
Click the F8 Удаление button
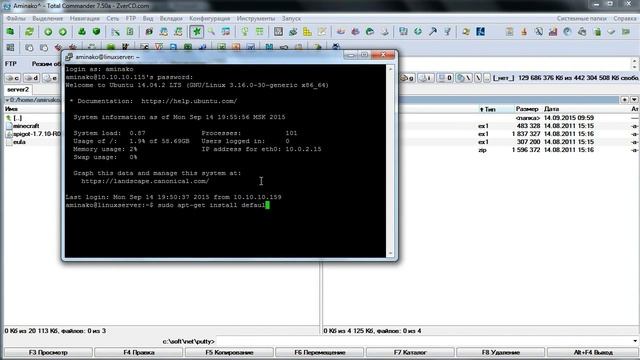[x=501, y=352]
